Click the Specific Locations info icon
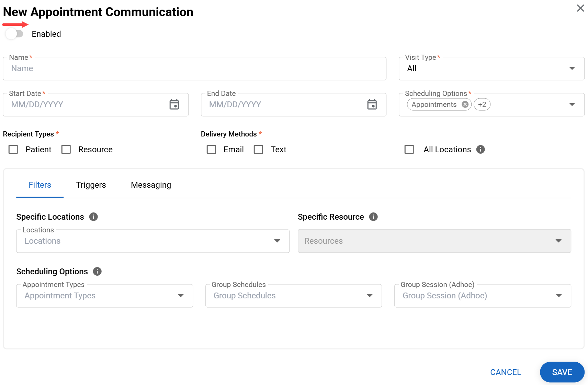This screenshot has width=588, height=385. [93, 217]
